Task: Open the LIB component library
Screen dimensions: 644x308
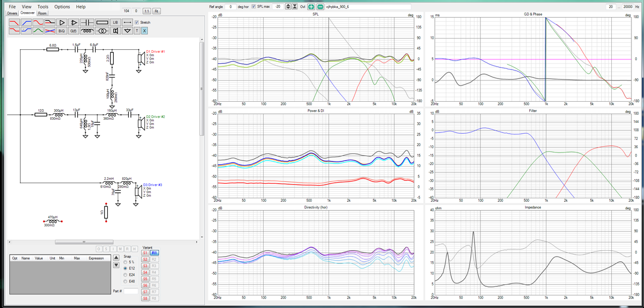Action: click(x=115, y=23)
